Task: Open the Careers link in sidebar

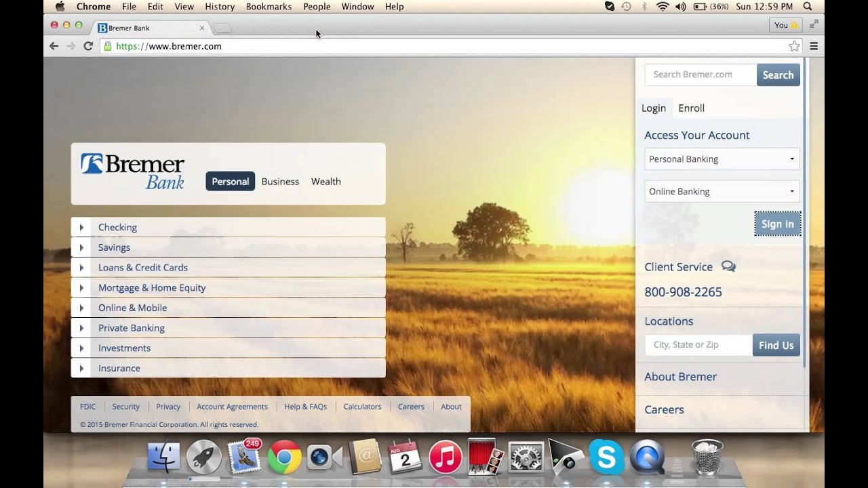Action: tap(664, 409)
